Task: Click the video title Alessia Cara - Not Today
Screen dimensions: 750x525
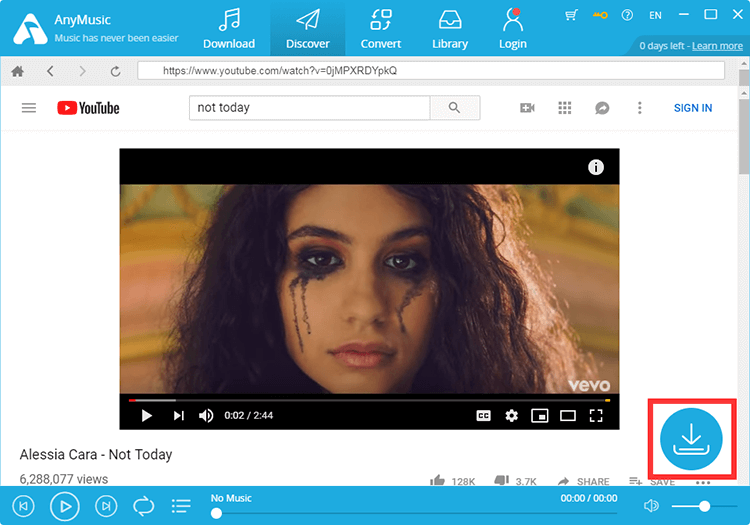Action: pos(96,454)
